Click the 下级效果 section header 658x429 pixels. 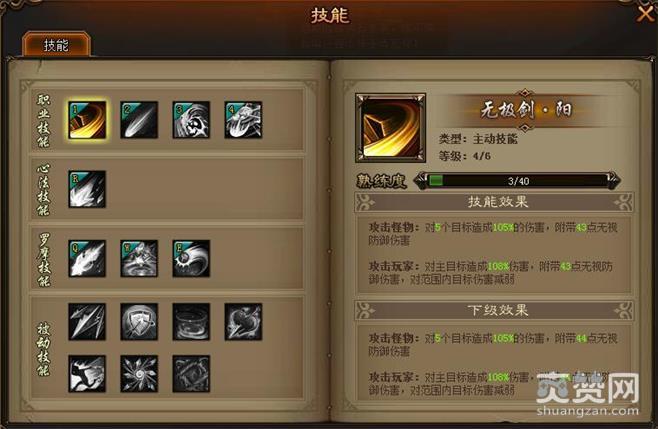(x=494, y=311)
